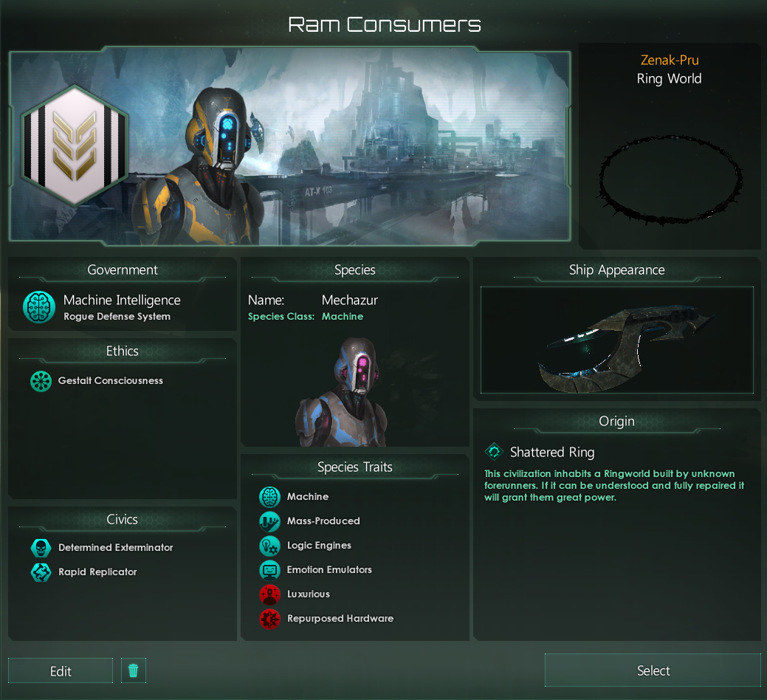The height and width of the screenshot is (700, 767).
Task: Click the Machine Intelligence government icon
Action: tap(39, 307)
